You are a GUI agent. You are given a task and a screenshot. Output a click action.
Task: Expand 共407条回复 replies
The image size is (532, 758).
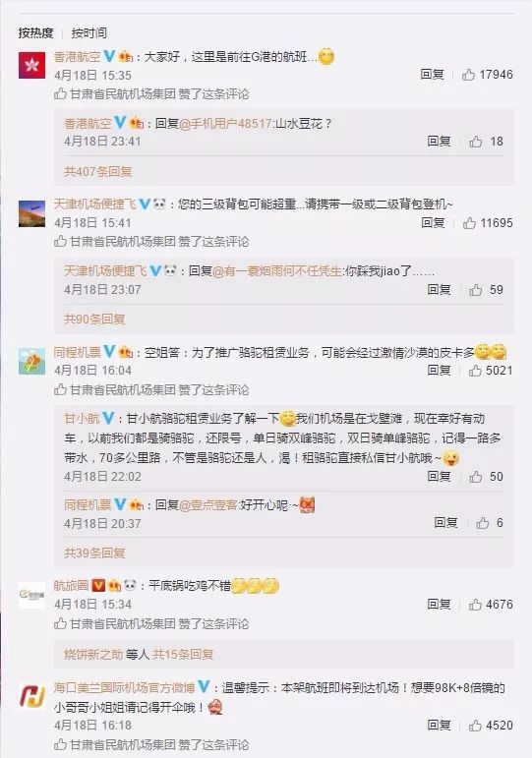98,172
